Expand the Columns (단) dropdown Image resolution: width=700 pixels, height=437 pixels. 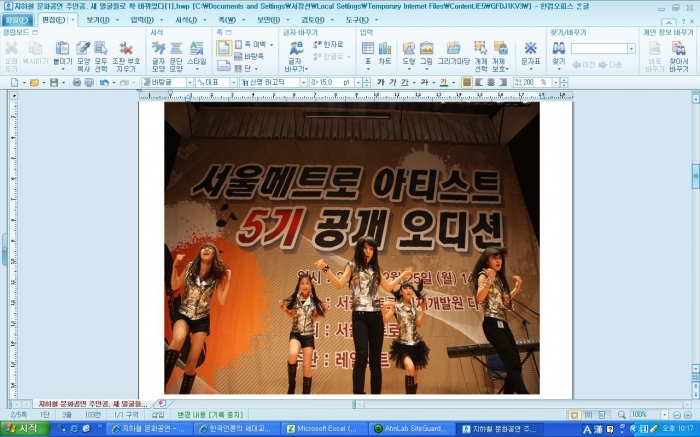click(x=257, y=68)
